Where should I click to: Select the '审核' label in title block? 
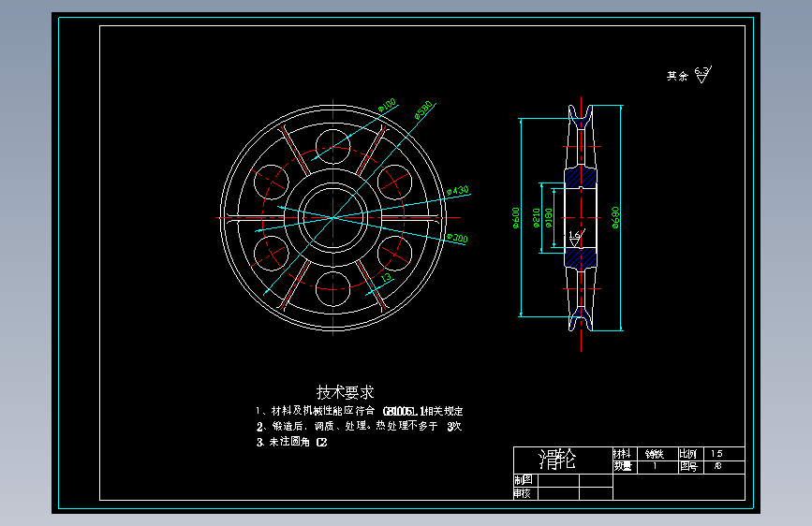[x=523, y=493]
